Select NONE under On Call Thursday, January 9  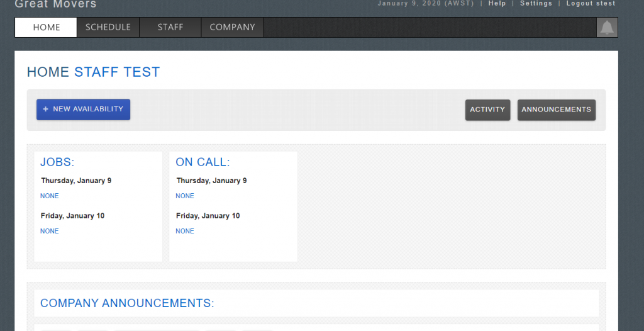(185, 196)
